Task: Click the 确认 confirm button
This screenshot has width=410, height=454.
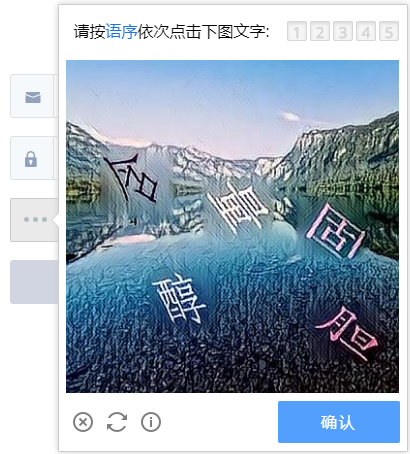Action: tap(339, 422)
